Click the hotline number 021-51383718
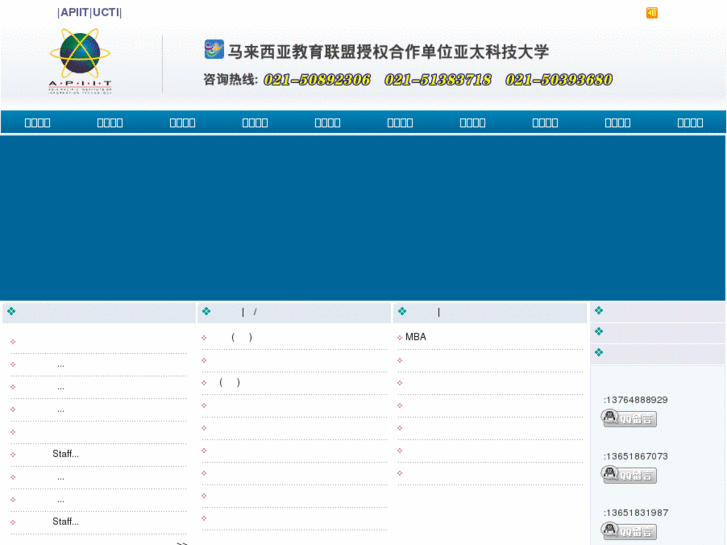 click(x=438, y=80)
